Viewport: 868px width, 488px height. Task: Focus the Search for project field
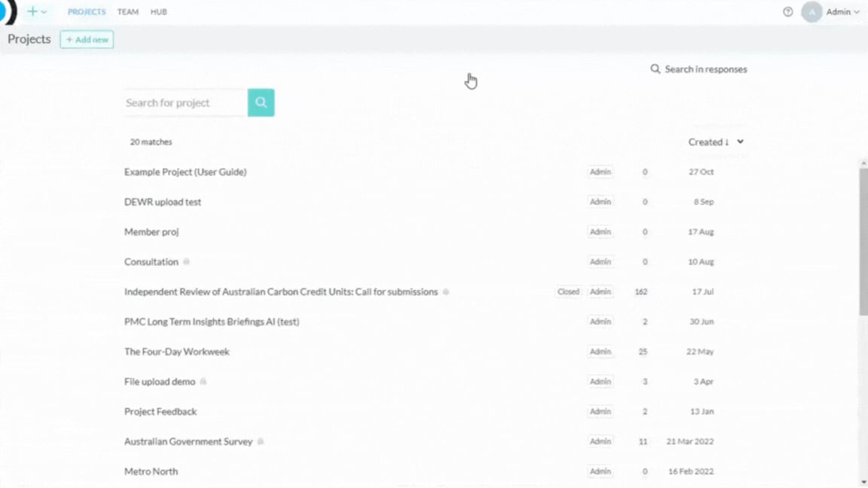(x=185, y=102)
